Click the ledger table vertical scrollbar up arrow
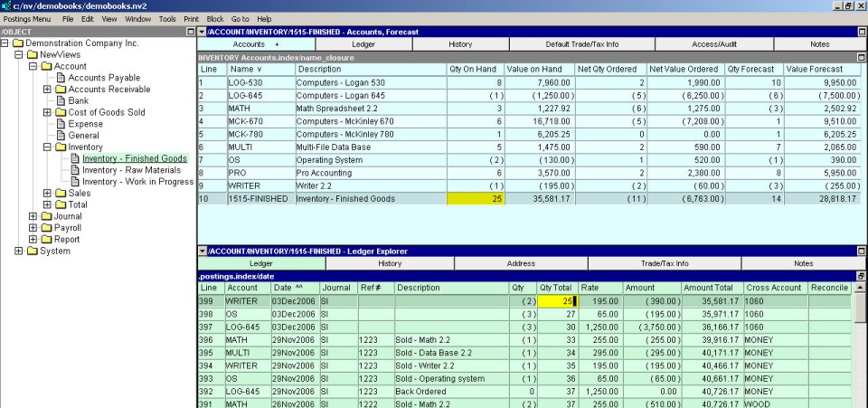This screenshot has height=408, width=868. tap(860, 288)
